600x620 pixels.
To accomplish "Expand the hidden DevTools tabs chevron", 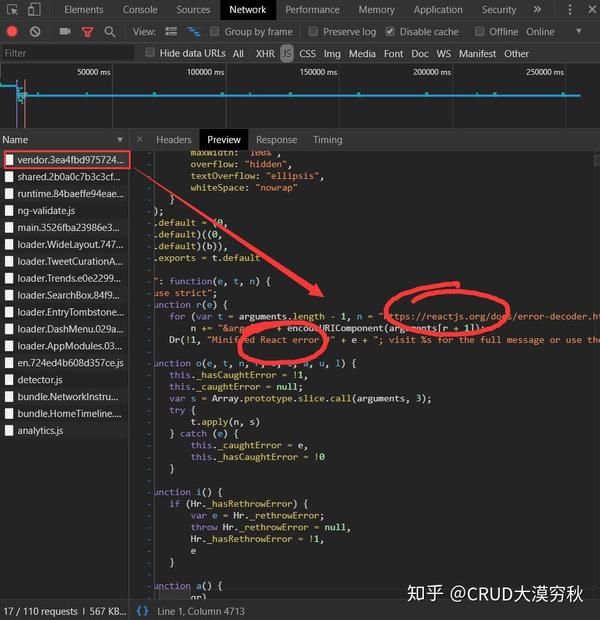I will coord(537,10).
